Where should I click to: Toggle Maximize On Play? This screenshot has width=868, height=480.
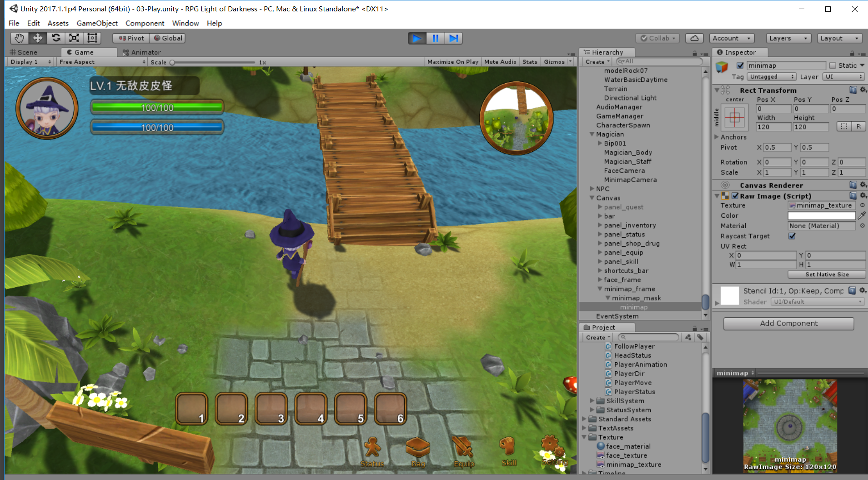click(x=453, y=62)
